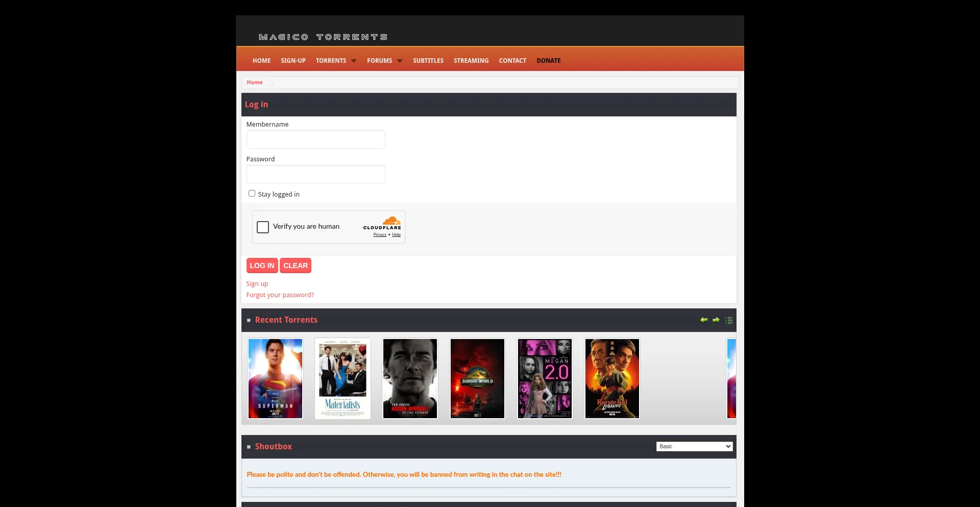Enable the Stay logged in checkbox
Viewport: 980px width, 507px height.
click(252, 194)
